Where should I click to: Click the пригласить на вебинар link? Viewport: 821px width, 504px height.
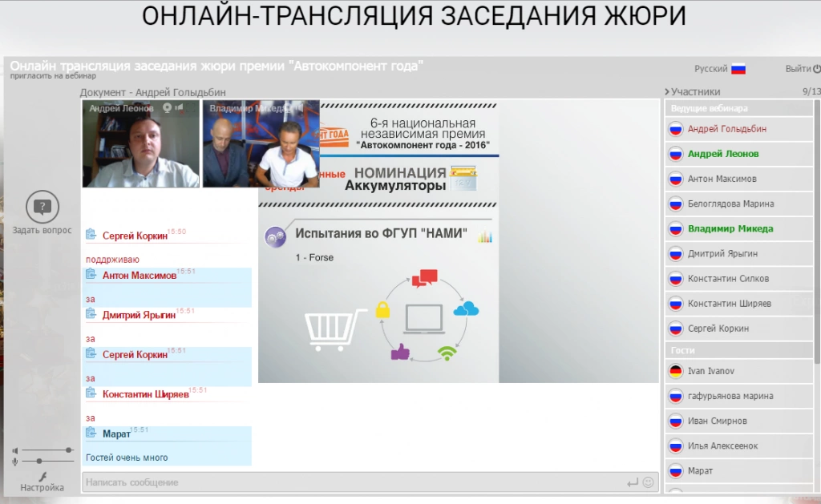coord(53,76)
